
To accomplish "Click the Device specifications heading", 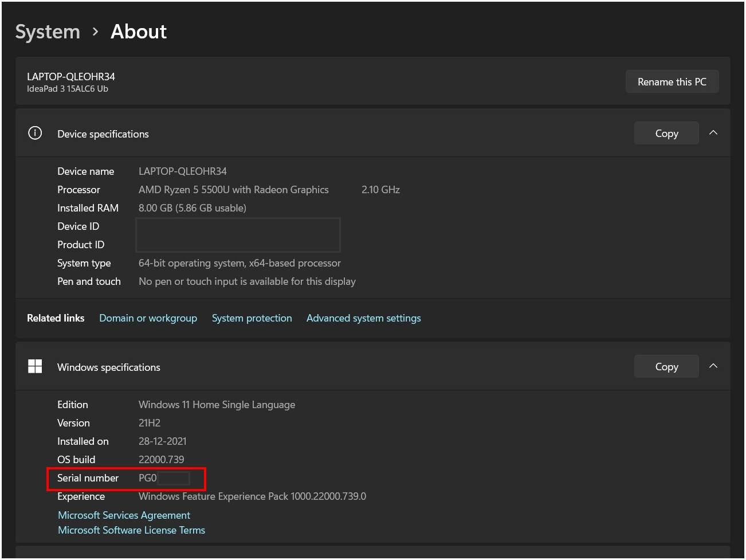I will [103, 134].
